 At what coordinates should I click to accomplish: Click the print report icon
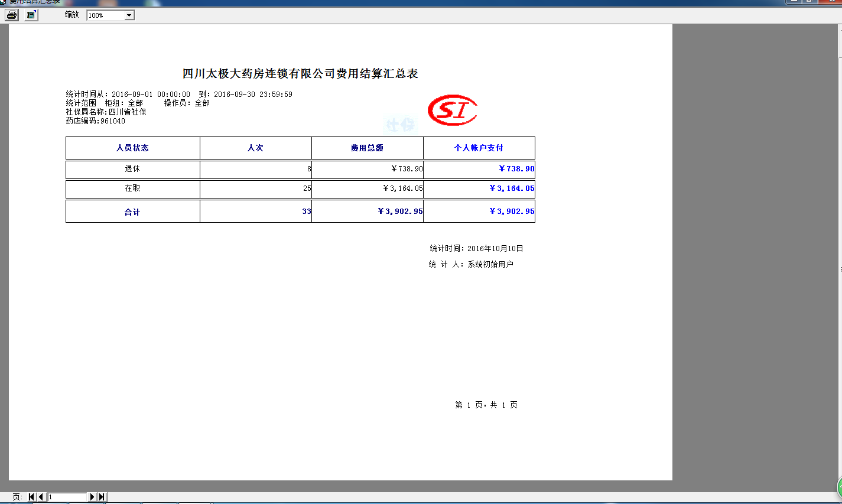12,15
